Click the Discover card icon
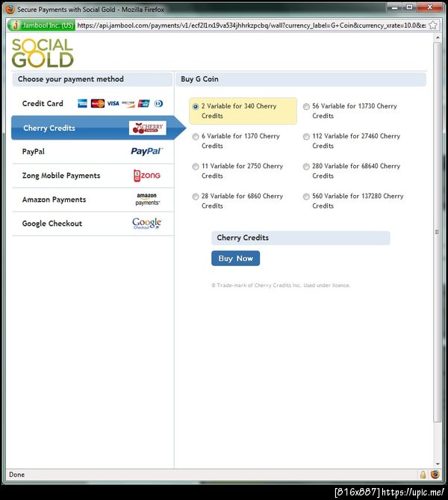The width and height of the screenshot is (448, 500). pyautogui.click(x=128, y=103)
